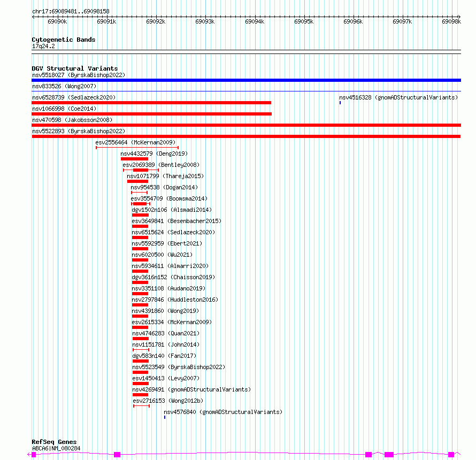Image resolution: width=476 pixels, height=460 pixels.
Task: Click the nsv4516328 gnomAD small blue marker
Action: coord(340,103)
